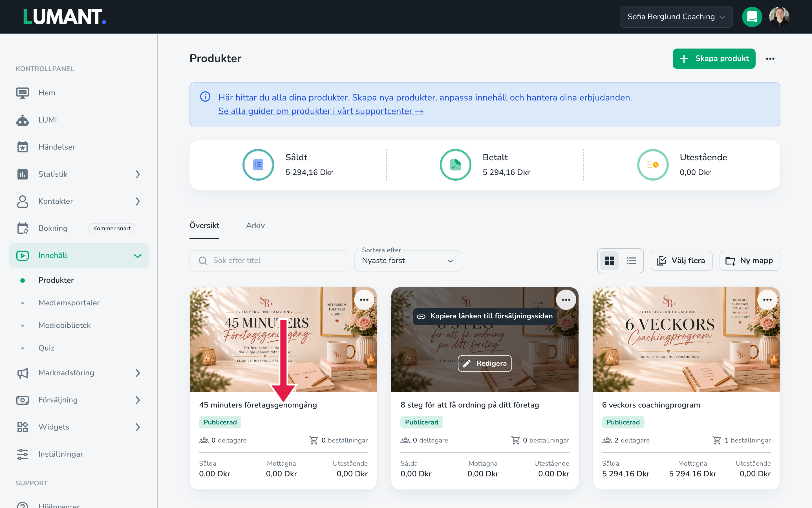812x508 pixels.
Task: Click the Innehåll play icon
Action: click(x=23, y=255)
